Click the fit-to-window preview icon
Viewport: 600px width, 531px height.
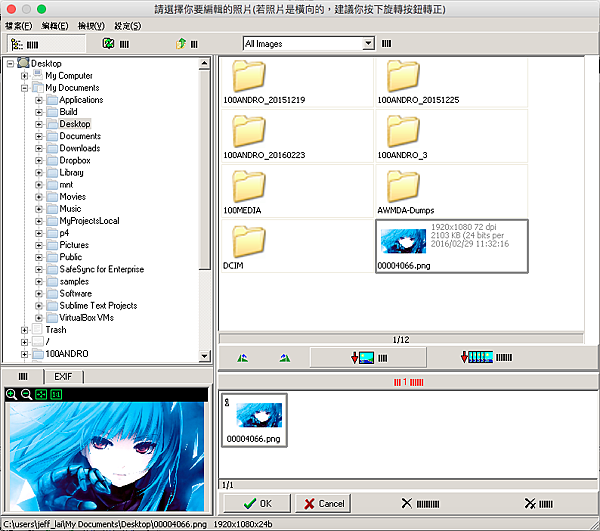(x=41, y=394)
